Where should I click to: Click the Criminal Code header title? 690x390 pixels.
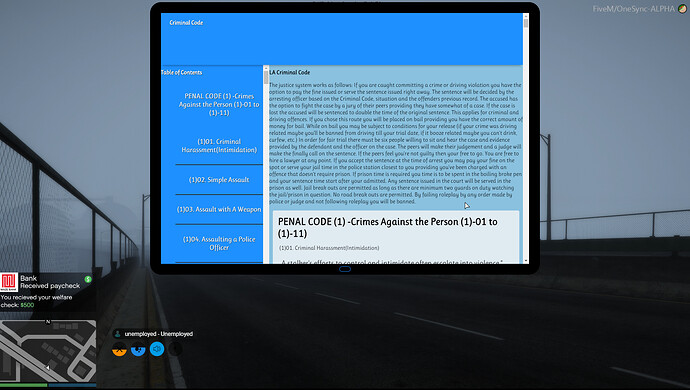coord(186,22)
